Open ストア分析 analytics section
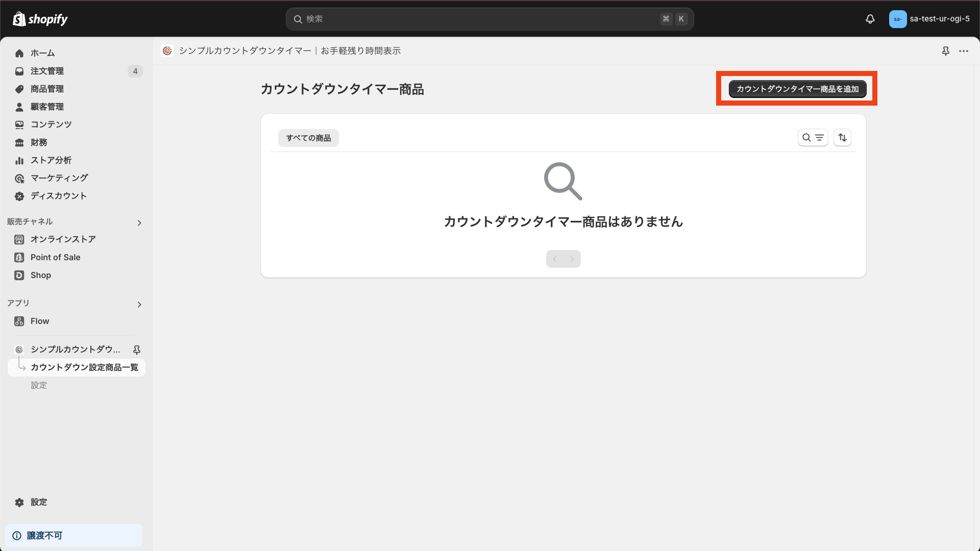The height and width of the screenshot is (551, 980). 50,160
